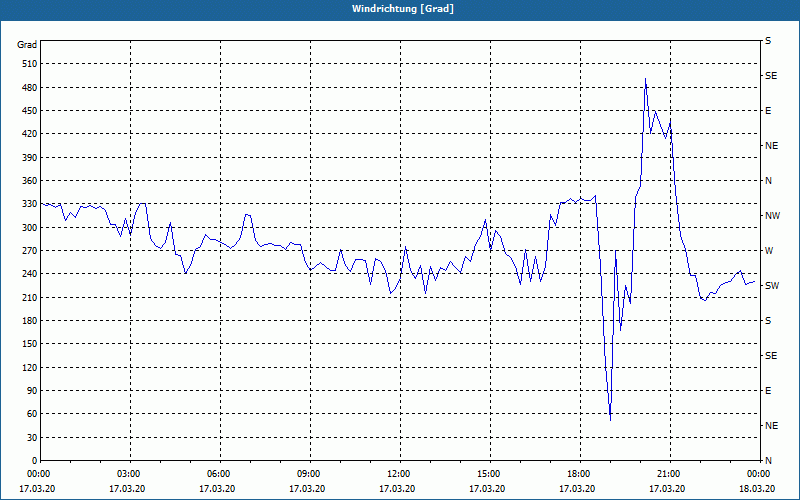Select the 12:00 time label
This screenshot has width=800, height=500.
click(x=399, y=474)
